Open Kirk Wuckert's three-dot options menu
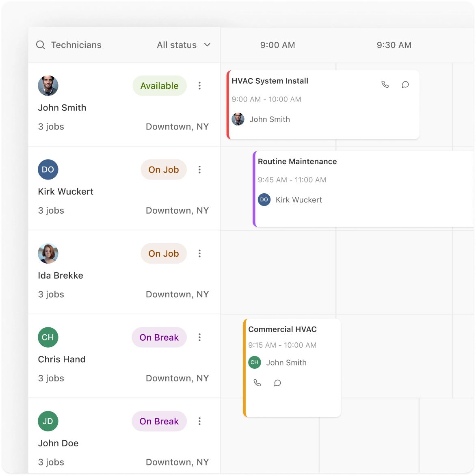 tap(199, 170)
